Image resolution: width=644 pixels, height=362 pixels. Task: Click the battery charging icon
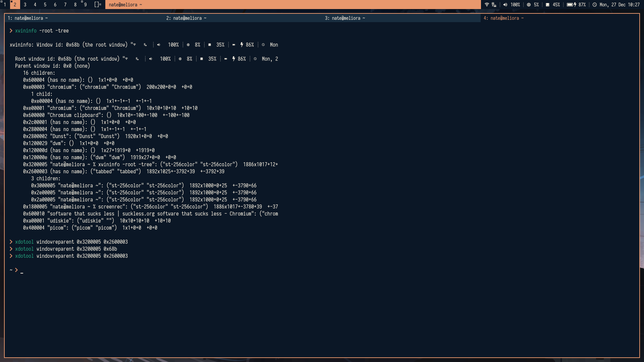(x=571, y=5)
